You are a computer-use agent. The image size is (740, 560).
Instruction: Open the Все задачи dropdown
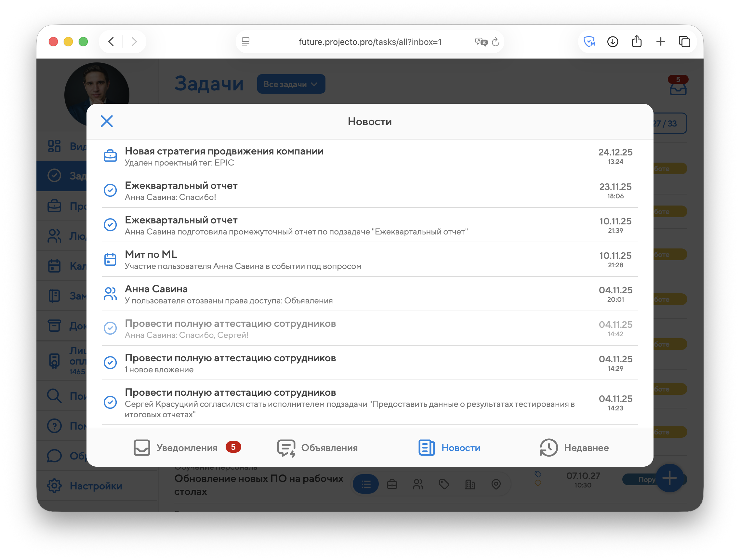click(x=291, y=84)
